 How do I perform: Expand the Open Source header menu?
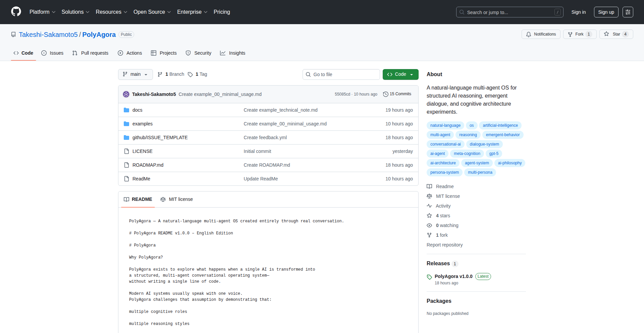click(152, 12)
